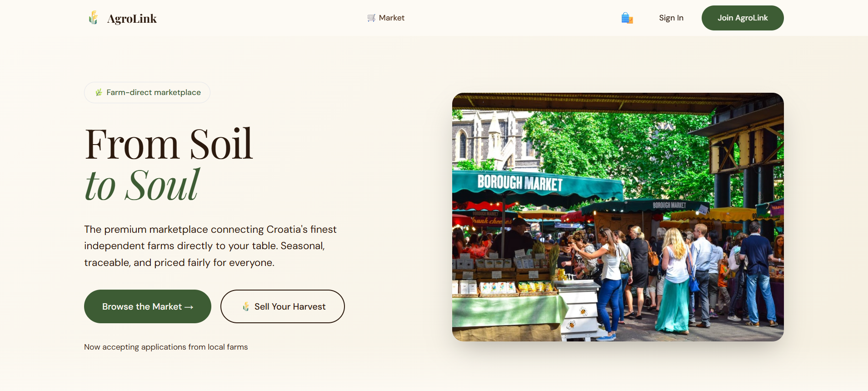Open the Market navigation item
Screen dimensions: 868x391
coord(386,18)
